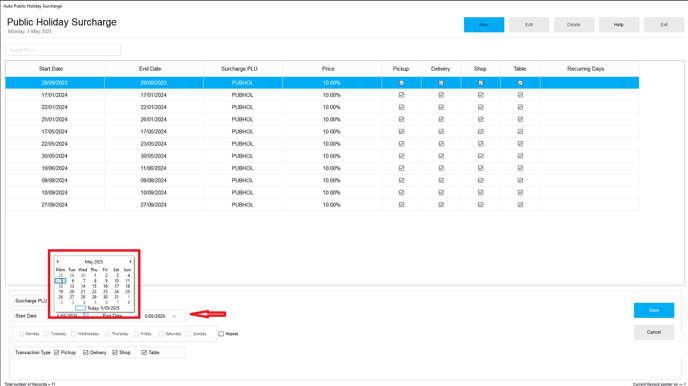The image size is (688, 386).
Task: Uncheck the Pickup transaction type
Action: click(57, 353)
